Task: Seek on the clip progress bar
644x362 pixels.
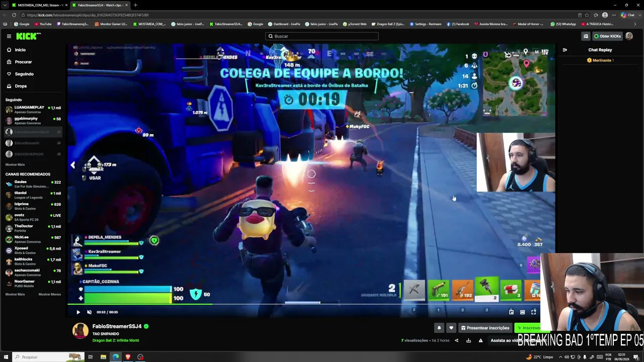Action: (x=311, y=304)
